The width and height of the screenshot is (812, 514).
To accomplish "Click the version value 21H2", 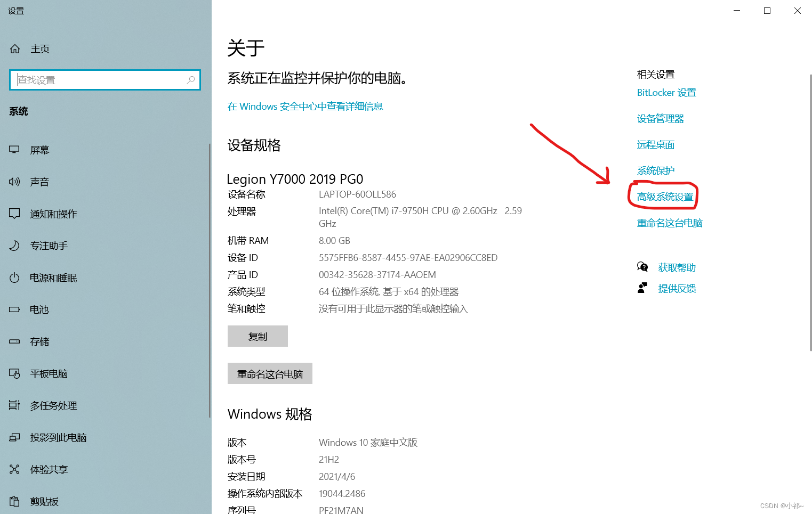I will pyautogui.click(x=329, y=460).
